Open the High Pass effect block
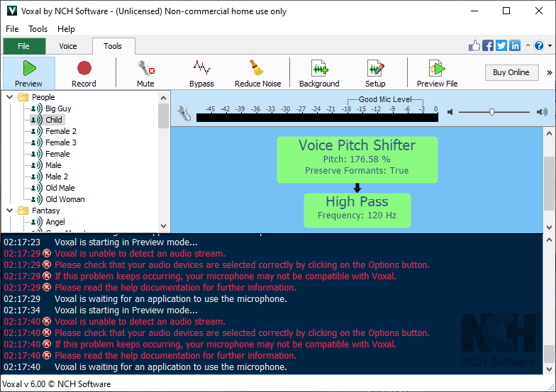Image resolution: width=556 pixels, height=392 pixels. click(357, 210)
